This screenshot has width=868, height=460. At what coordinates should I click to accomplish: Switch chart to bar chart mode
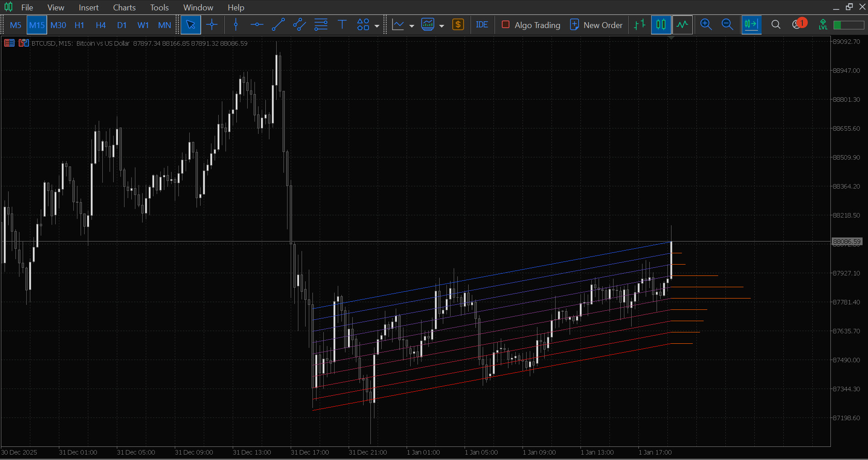tap(639, 25)
